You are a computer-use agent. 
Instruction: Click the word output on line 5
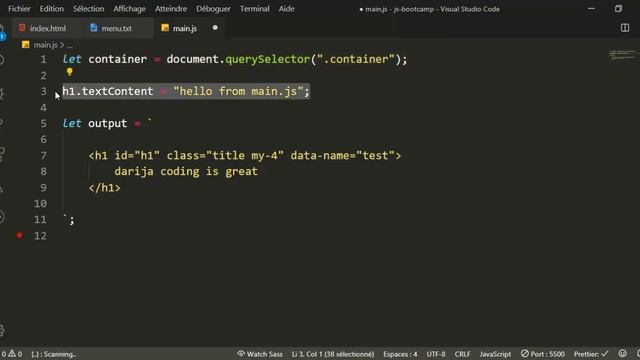click(x=108, y=123)
